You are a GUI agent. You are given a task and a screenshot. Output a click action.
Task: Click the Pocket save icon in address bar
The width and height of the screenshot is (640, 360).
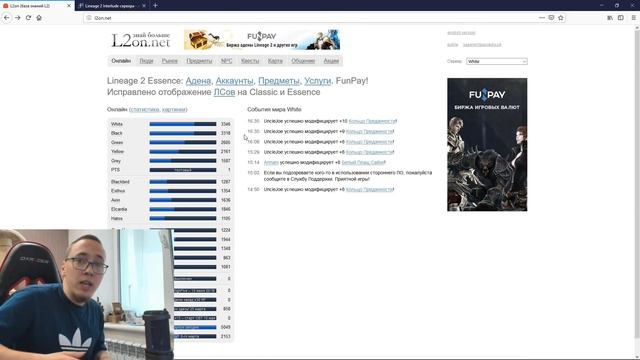(x=551, y=18)
